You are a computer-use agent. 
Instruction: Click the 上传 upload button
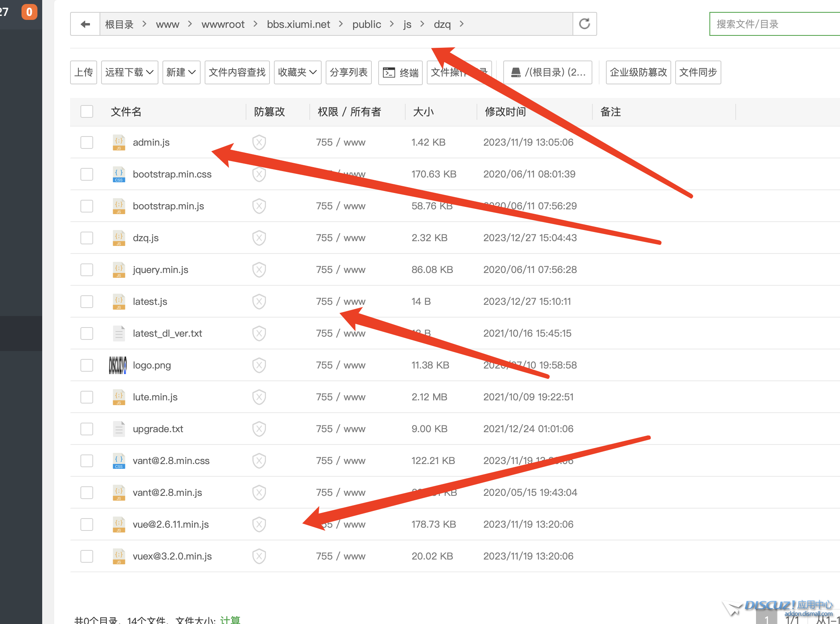pyautogui.click(x=84, y=72)
